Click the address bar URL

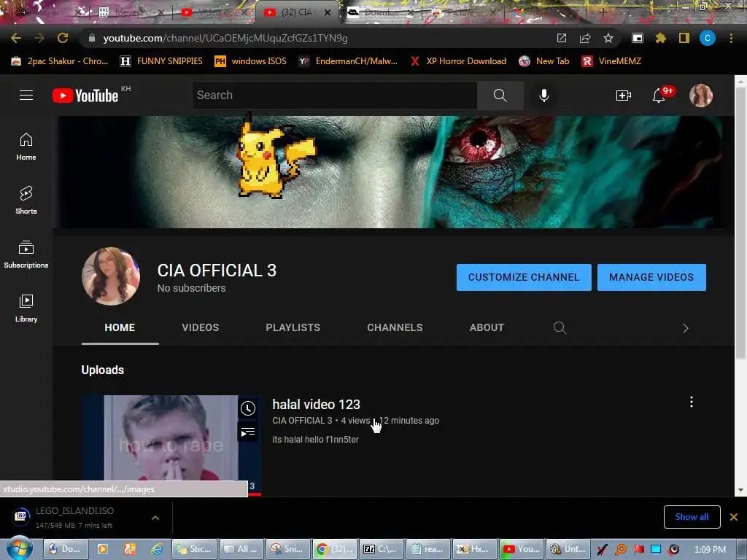225,38
